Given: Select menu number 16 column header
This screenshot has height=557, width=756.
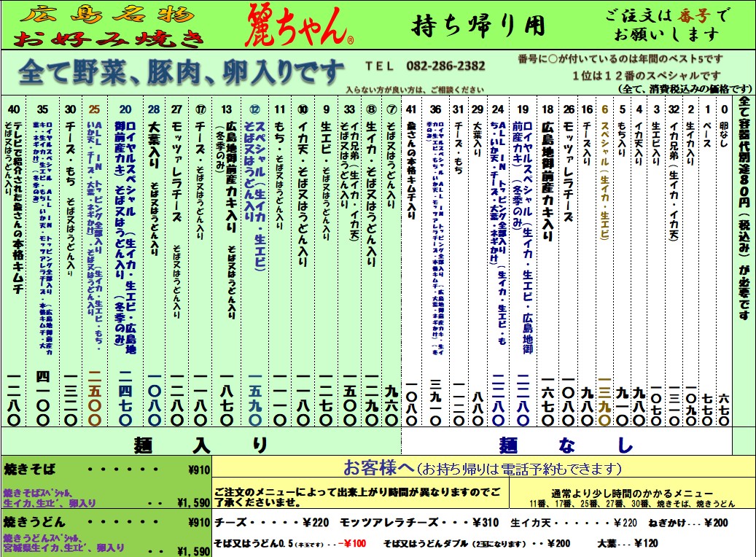Looking at the screenshot, I should coord(587,109).
